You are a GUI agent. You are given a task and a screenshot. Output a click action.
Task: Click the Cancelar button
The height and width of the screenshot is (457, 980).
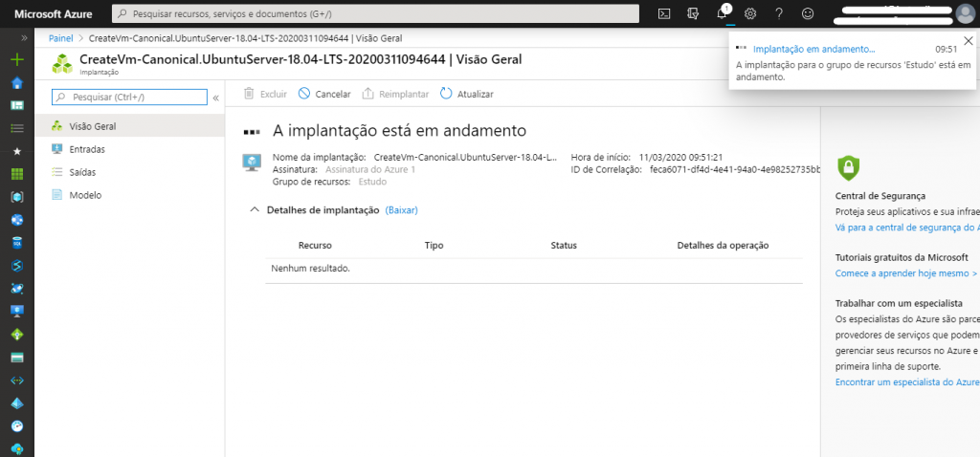tap(323, 94)
